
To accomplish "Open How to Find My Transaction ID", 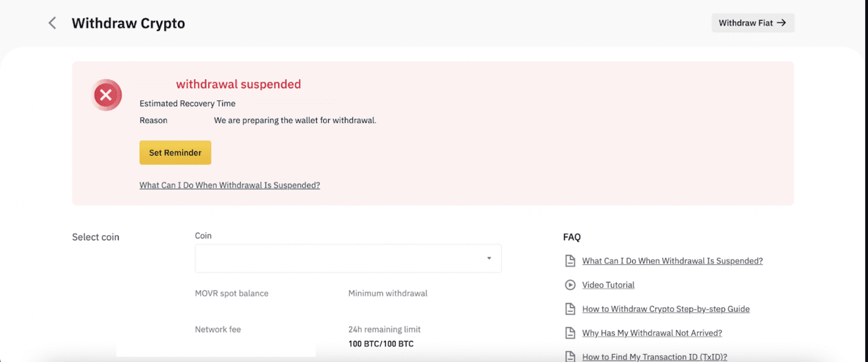I will (x=654, y=357).
